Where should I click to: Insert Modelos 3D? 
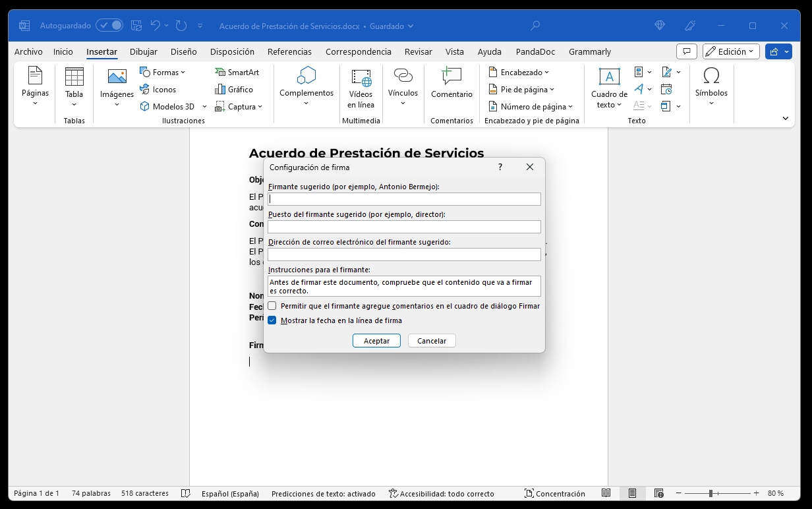(168, 107)
